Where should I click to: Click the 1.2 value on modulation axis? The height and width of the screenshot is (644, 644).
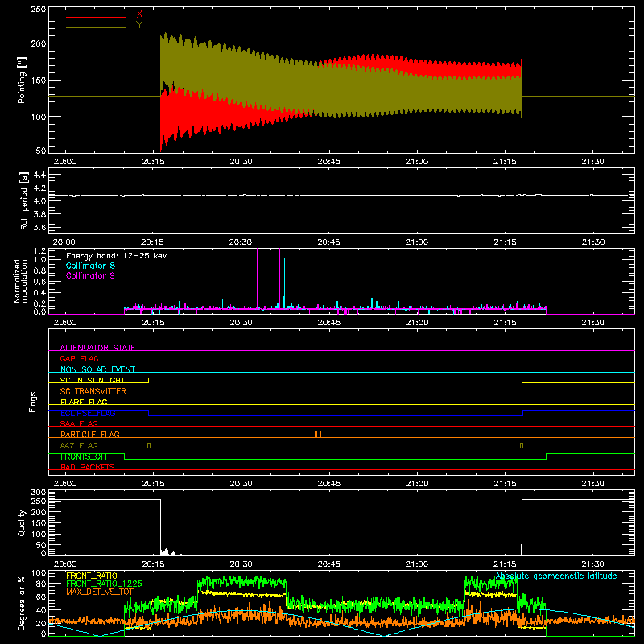click(39, 251)
